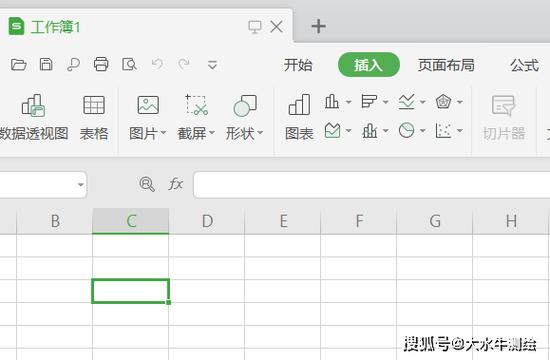Select column G header
Viewport: 550px width, 360px height.
click(435, 221)
